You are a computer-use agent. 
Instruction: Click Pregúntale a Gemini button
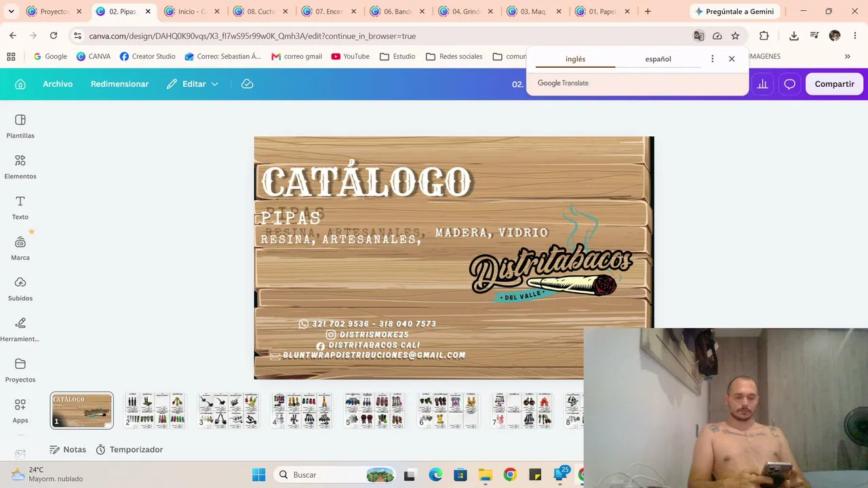point(734,12)
